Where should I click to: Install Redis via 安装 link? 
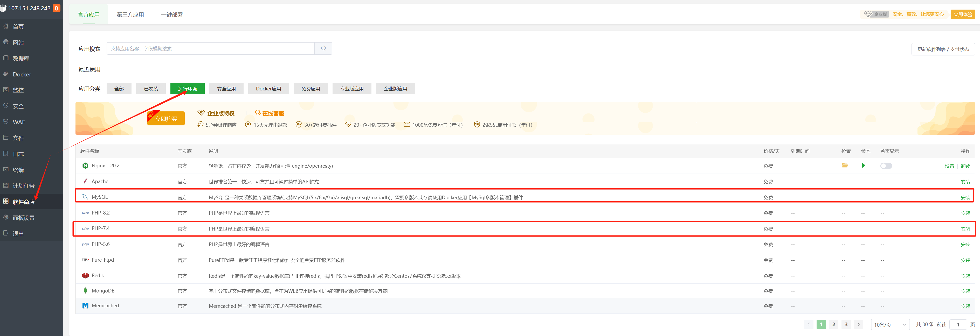pyautogui.click(x=965, y=276)
